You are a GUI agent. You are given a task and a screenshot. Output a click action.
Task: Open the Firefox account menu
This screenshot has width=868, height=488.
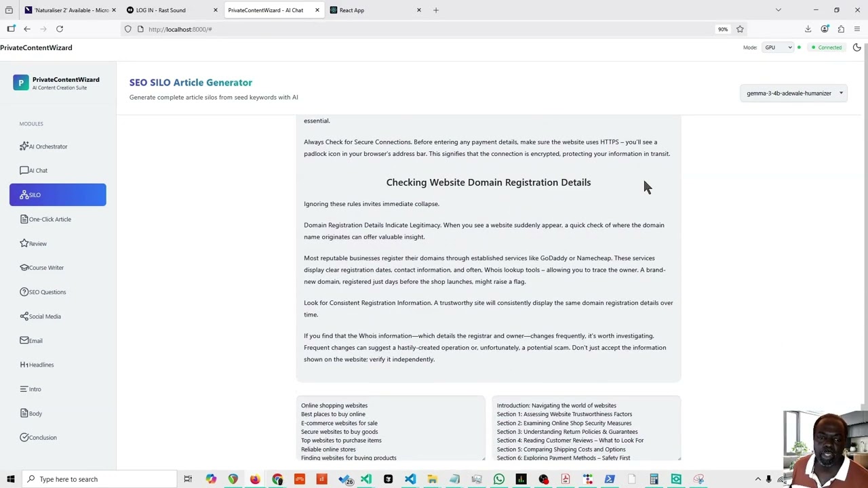pyautogui.click(x=825, y=29)
